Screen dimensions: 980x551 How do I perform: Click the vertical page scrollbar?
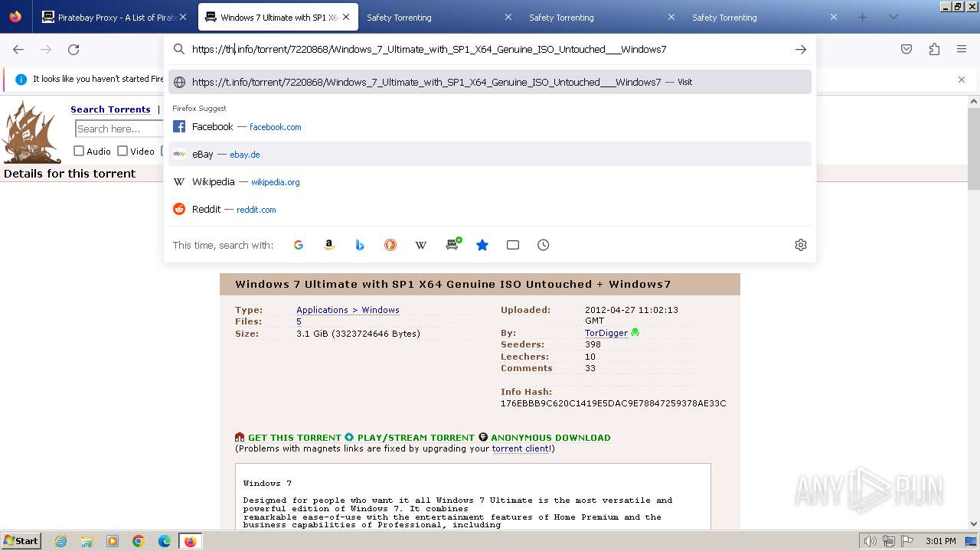(x=974, y=149)
